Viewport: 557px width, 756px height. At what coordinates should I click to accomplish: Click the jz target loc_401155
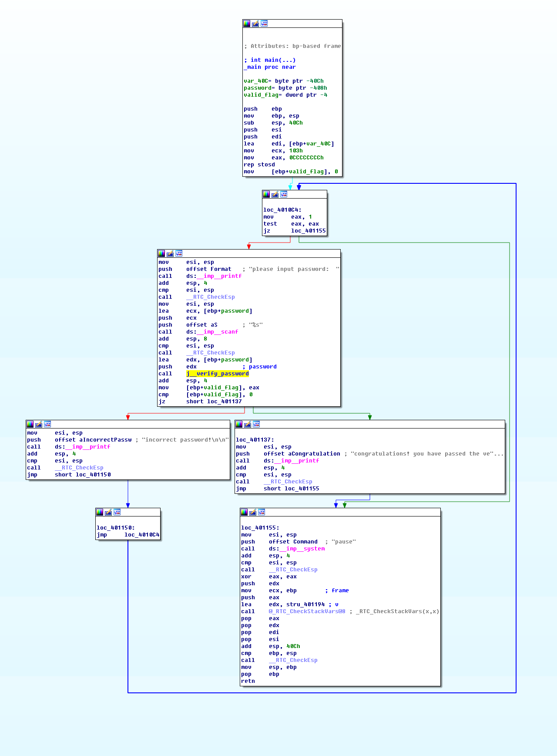(309, 231)
